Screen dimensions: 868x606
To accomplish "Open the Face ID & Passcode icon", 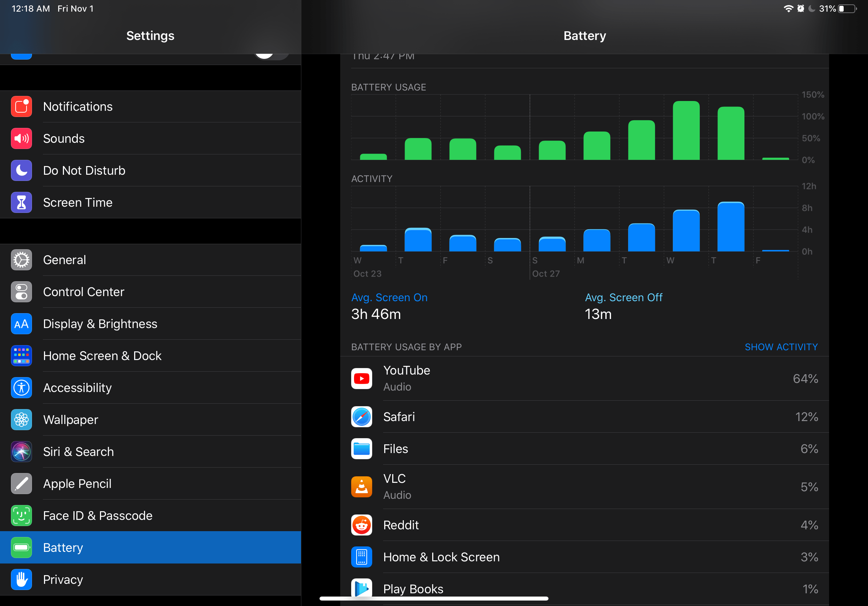I will pos(21,516).
